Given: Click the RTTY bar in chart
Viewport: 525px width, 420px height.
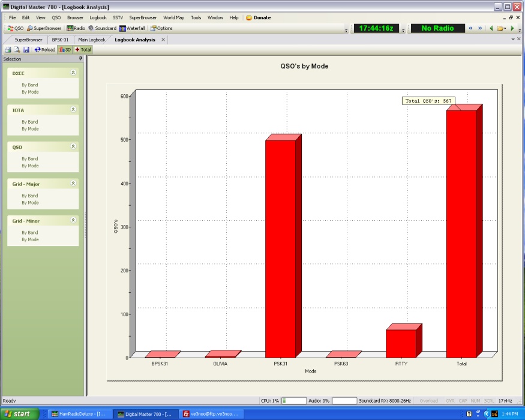Looking at the screenshot, I should [401, 344].
